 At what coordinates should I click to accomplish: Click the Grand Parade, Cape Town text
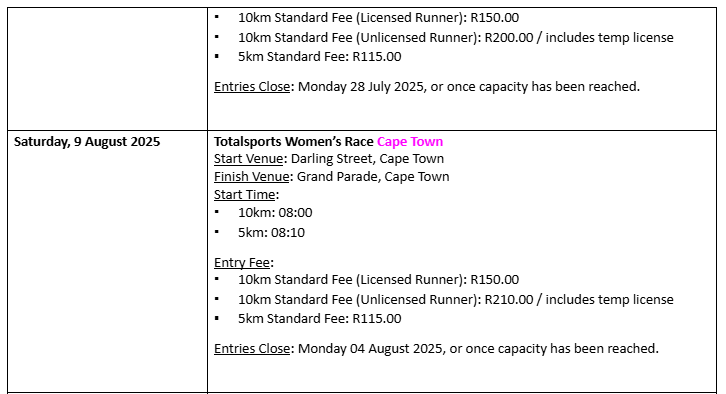(373, 177)
